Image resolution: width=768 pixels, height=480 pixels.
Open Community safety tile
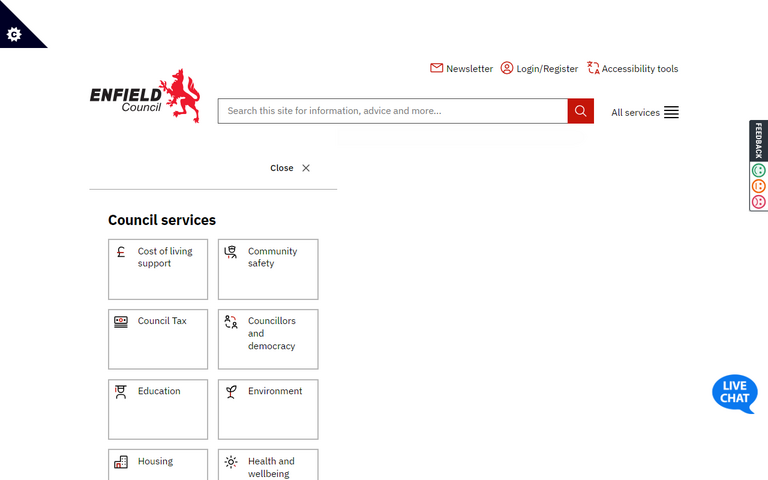point(268,269)
